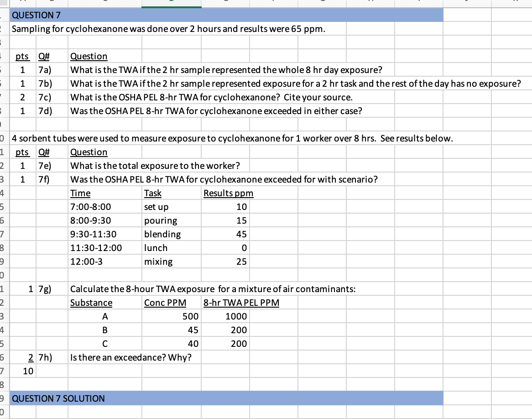
Task: Select points cell with value 2 for 7c
Action: click(x=23, y=98)
